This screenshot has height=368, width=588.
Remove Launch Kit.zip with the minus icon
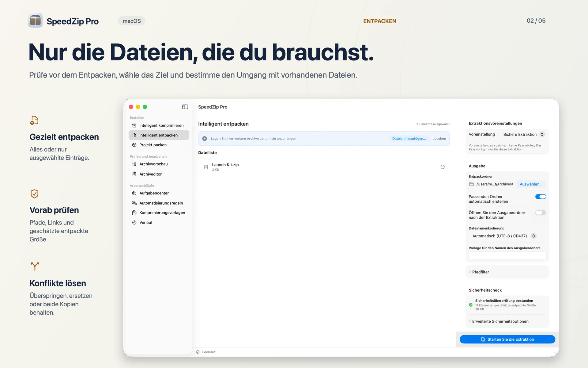[x=443, y=167]
